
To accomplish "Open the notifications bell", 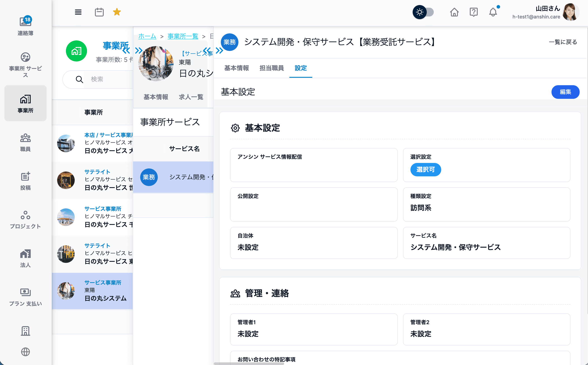I will pos(493,12).
